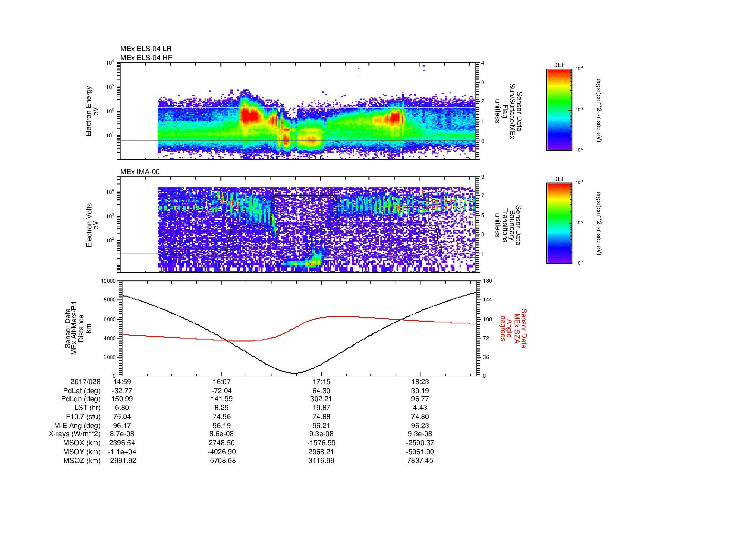Click the MSOZ value -5708.68
The width and height of the screenshot is (756, 534).
[x=222, y=461]
